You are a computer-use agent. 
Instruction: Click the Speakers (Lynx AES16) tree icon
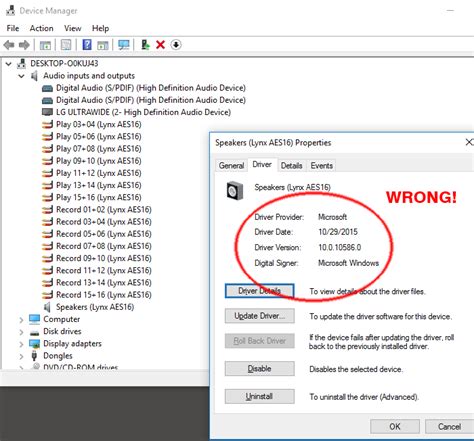47,307
